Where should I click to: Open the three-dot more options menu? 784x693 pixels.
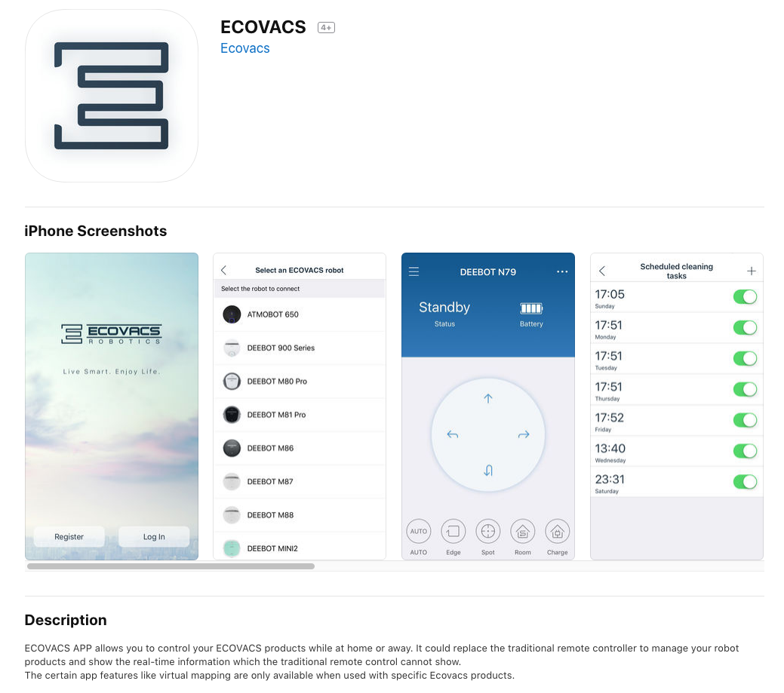561,271
